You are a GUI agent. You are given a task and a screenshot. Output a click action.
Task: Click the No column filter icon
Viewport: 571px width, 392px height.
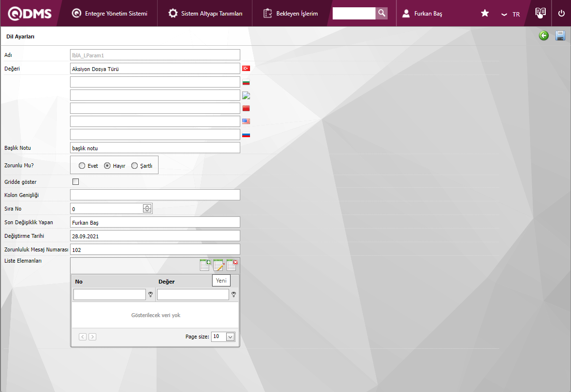(x=150, y=294)
